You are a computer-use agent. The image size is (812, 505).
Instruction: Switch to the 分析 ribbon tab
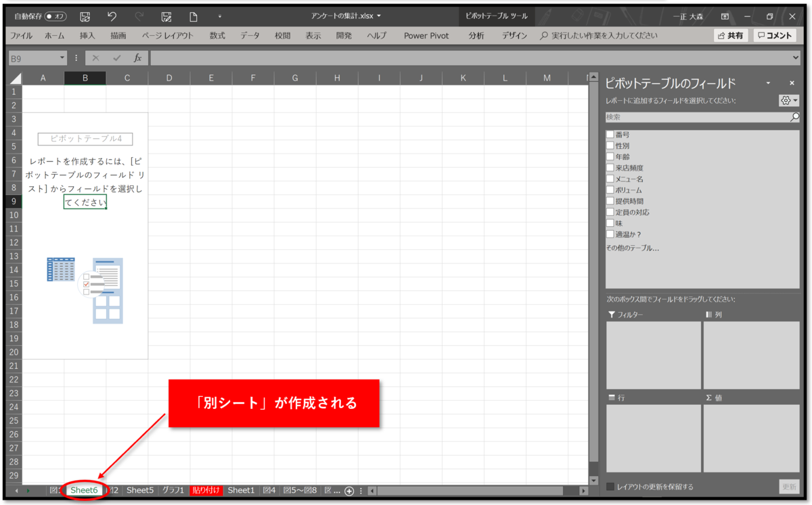(476, 35)
